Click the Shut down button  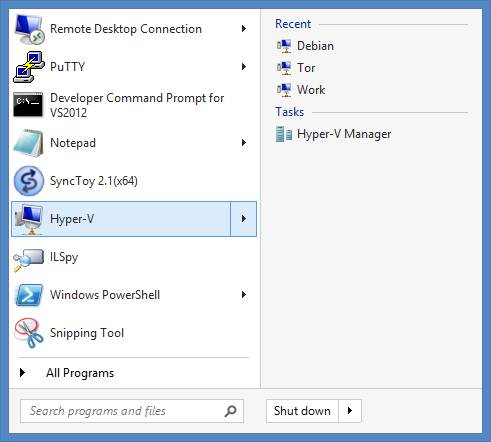(x=302, y=411)
